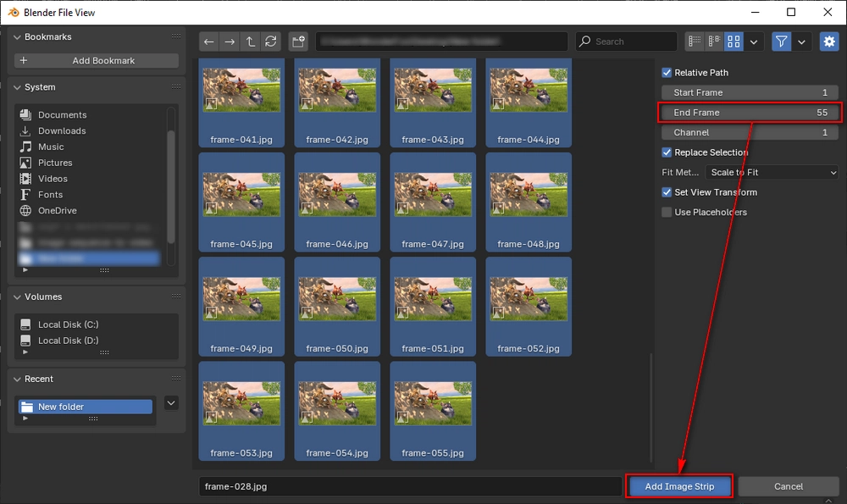Toggle Set View Transform checkbox

(x=667, y=192)
